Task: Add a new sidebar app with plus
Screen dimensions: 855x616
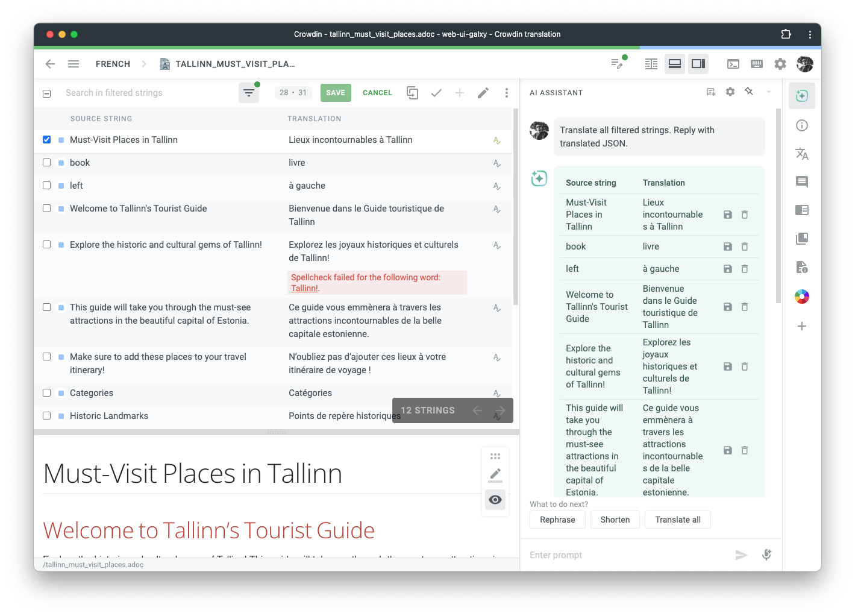Action: coord(802,326)
